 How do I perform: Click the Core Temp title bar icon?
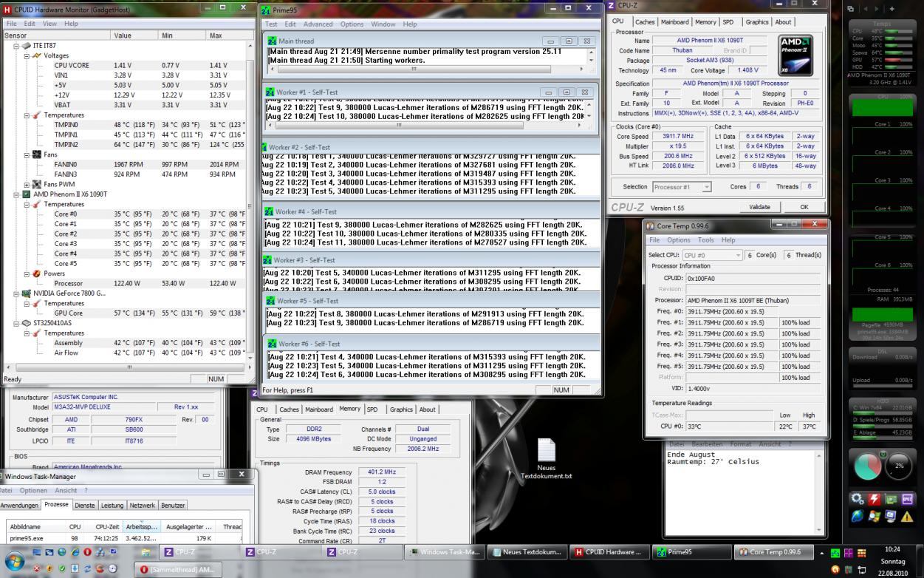pyautogui.click(x=651, y=225)
